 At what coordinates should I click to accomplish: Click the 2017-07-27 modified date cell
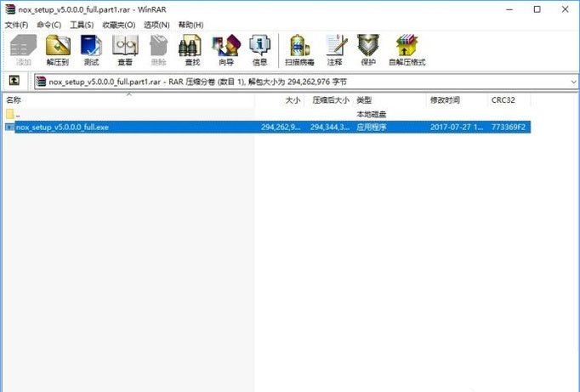click(457, 128)
